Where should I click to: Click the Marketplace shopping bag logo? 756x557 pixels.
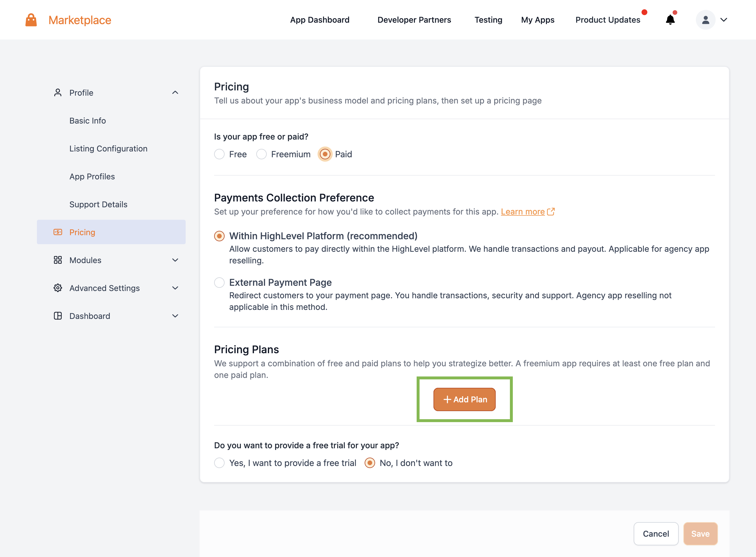(x=31, y=20)
